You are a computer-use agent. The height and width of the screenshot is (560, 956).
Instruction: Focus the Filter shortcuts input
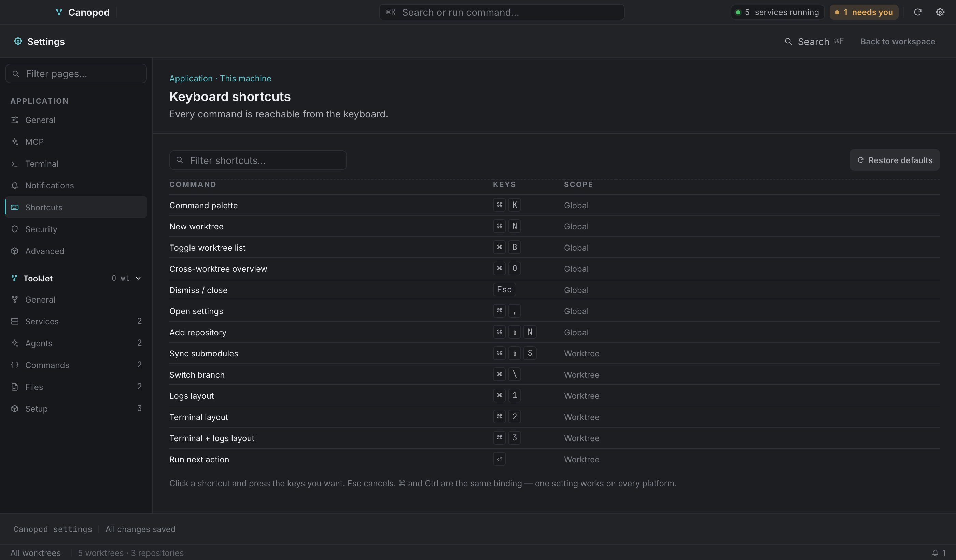coord(257,160)
